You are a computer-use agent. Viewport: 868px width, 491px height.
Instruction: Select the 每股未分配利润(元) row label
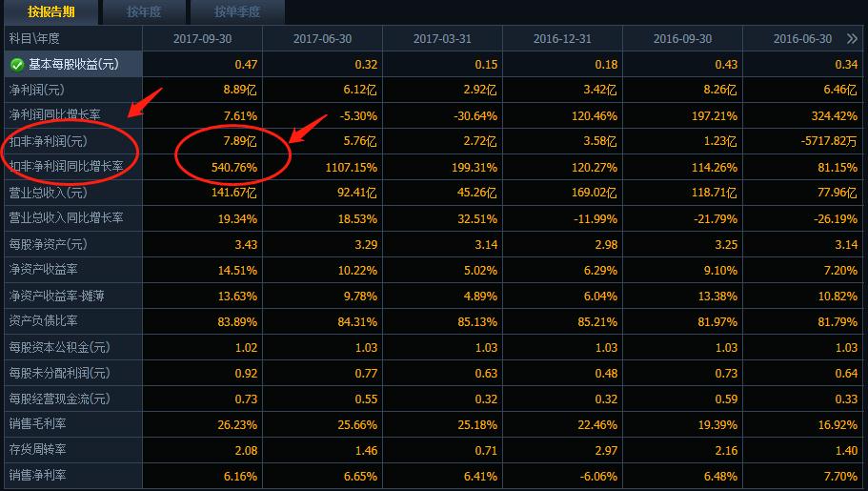tap(60, 373)
